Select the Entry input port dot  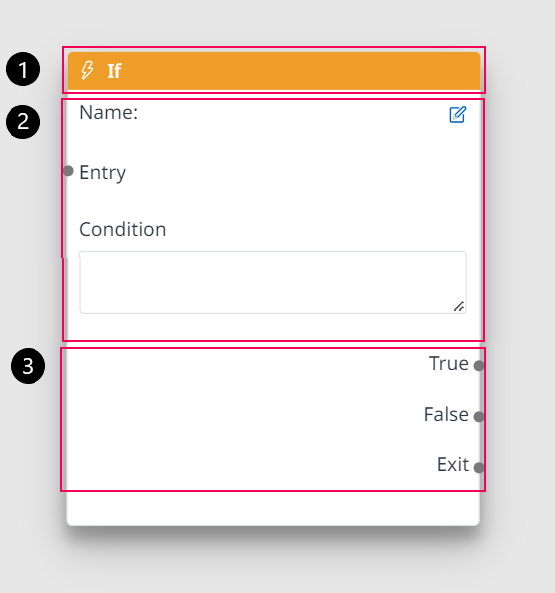pyautogui.click(x=68, y=171)
